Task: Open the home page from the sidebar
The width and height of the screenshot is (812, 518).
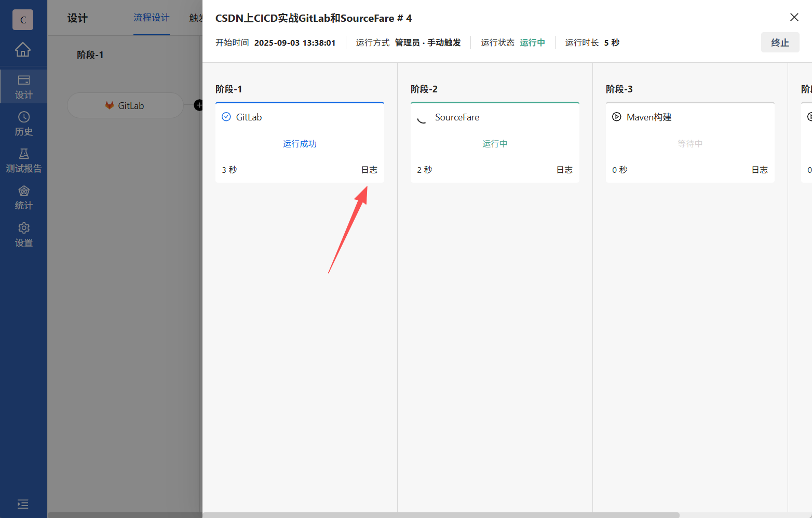Action: click(23, 49)
